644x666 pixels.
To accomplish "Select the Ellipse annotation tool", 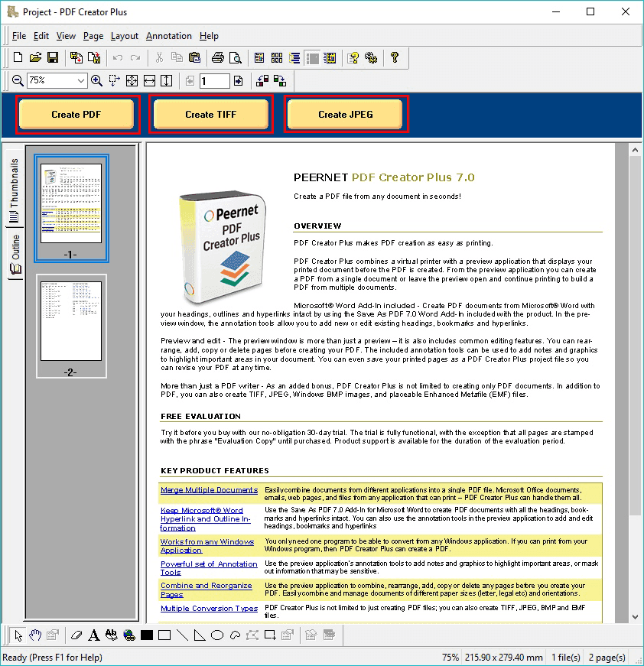I will [x=217, y=635].
